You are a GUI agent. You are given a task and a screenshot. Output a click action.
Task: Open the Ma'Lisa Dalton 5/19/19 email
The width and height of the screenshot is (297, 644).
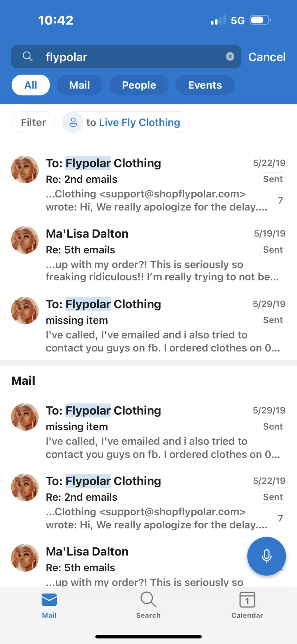tap(148, 255)
